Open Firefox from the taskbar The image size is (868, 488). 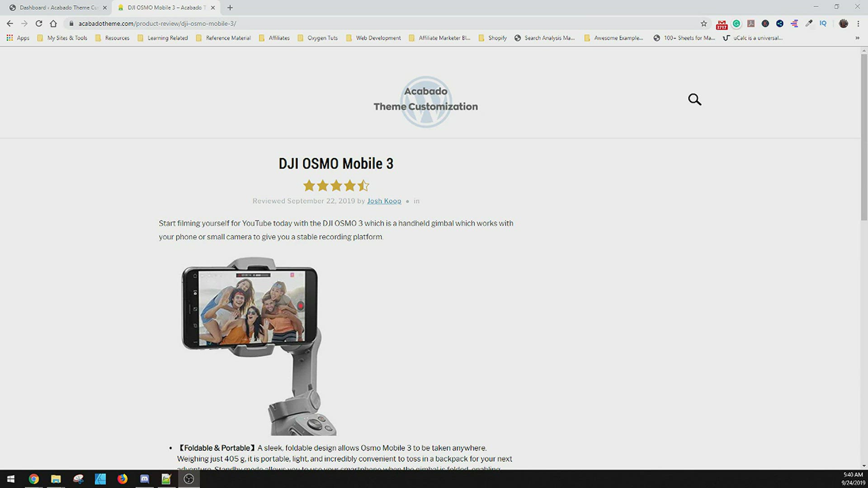coord(123,479)
